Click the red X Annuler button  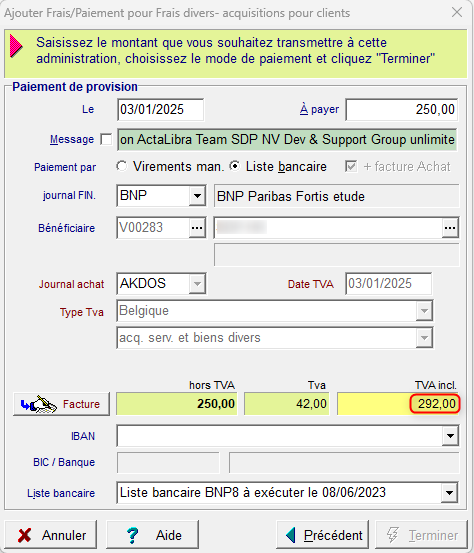(51, 535)
